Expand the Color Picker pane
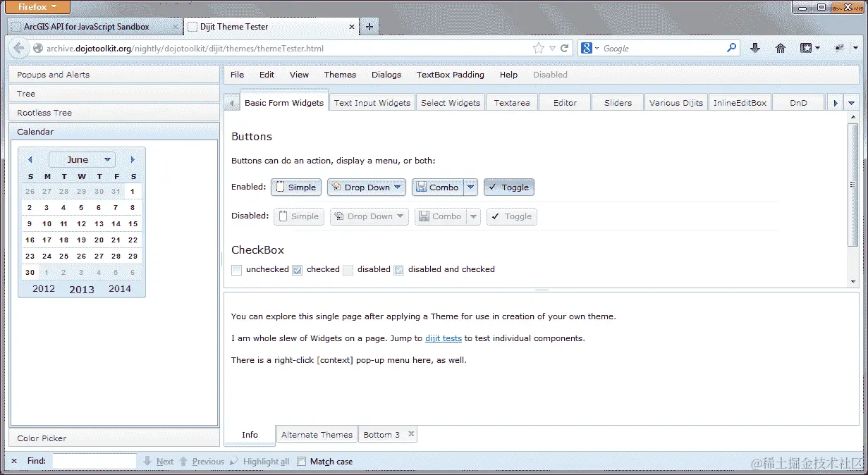The height and width of the screenshot is (475, 868). (x=114, y=438)
